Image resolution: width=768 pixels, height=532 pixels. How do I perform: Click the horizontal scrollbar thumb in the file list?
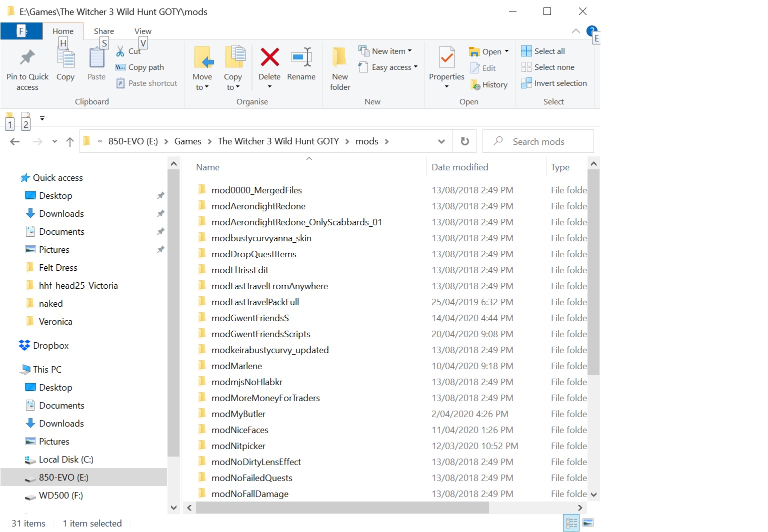[342, 508]
